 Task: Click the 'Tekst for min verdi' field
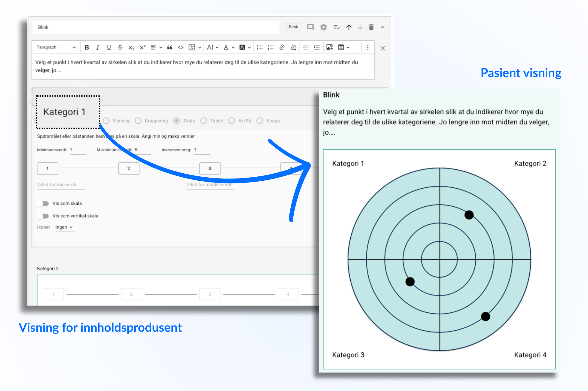[61, 185]
